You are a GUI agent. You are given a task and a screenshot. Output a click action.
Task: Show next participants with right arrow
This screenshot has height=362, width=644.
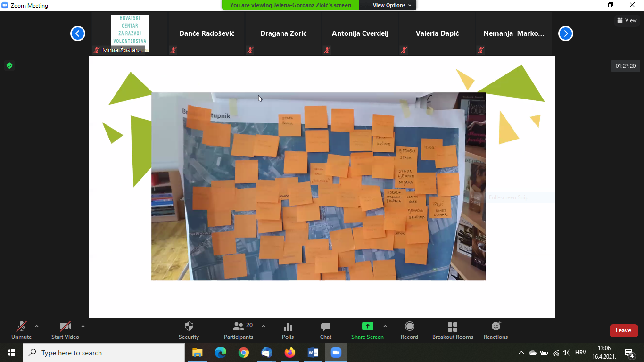click(565, 33)
